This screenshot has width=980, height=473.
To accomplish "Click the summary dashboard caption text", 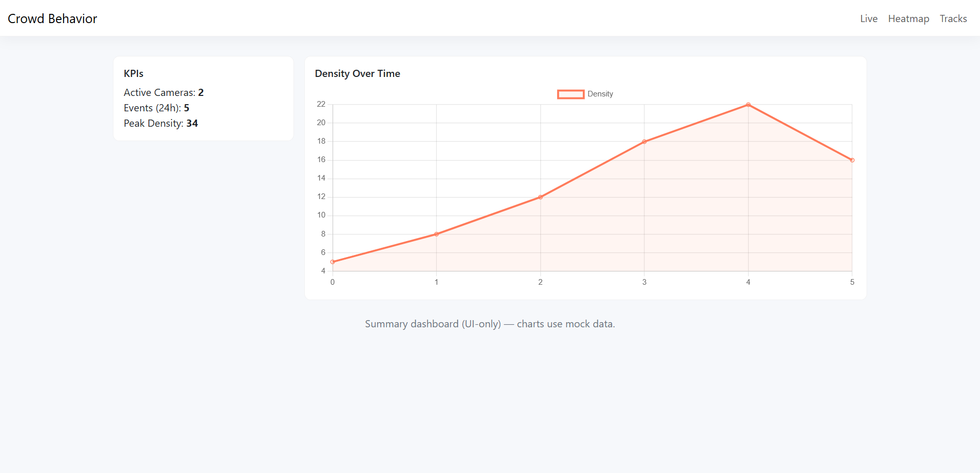I will point(489,324).
